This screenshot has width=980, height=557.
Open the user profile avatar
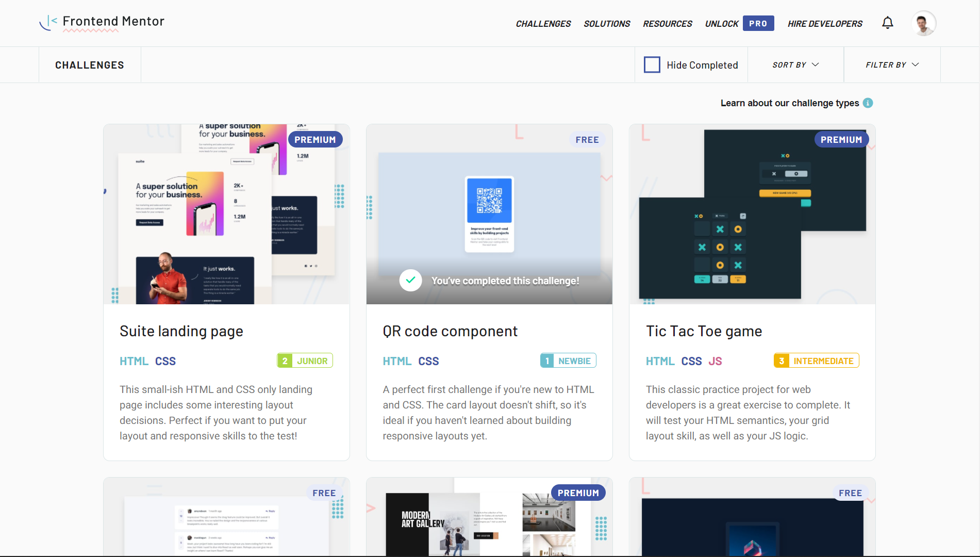tap(923, 23)
